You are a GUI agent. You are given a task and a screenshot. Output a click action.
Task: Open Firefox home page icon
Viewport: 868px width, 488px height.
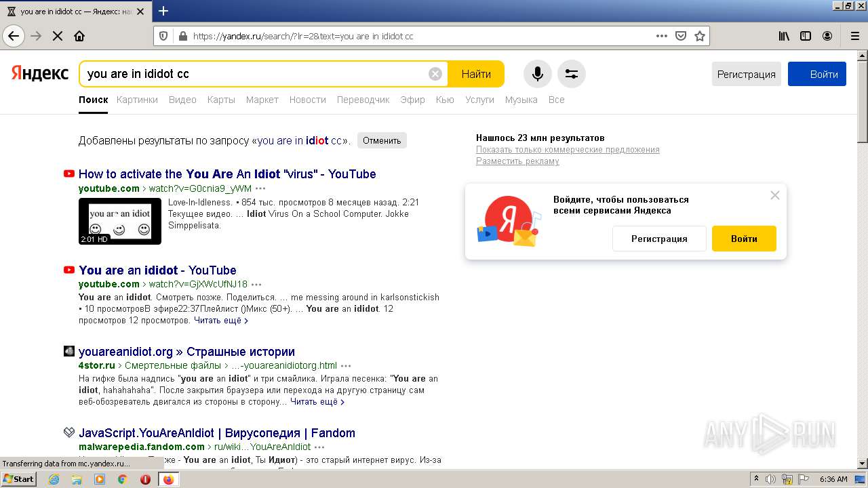pos(79,36)
